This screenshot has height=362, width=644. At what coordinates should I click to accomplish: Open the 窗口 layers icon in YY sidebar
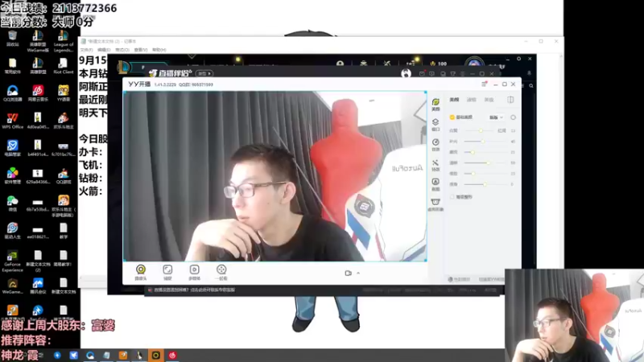[436, 125]
